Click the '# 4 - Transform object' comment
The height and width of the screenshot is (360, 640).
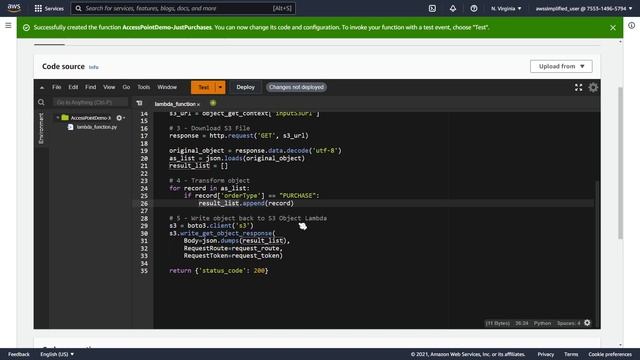[209, 180]
